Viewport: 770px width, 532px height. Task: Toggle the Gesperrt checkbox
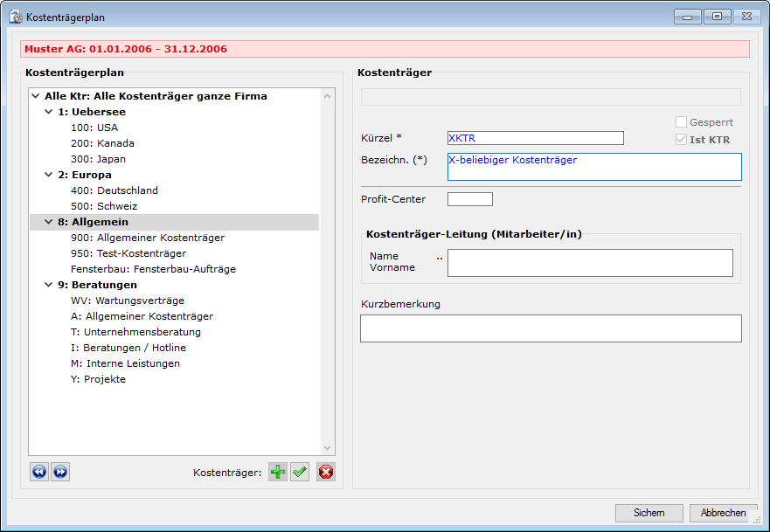click(682, 122)
